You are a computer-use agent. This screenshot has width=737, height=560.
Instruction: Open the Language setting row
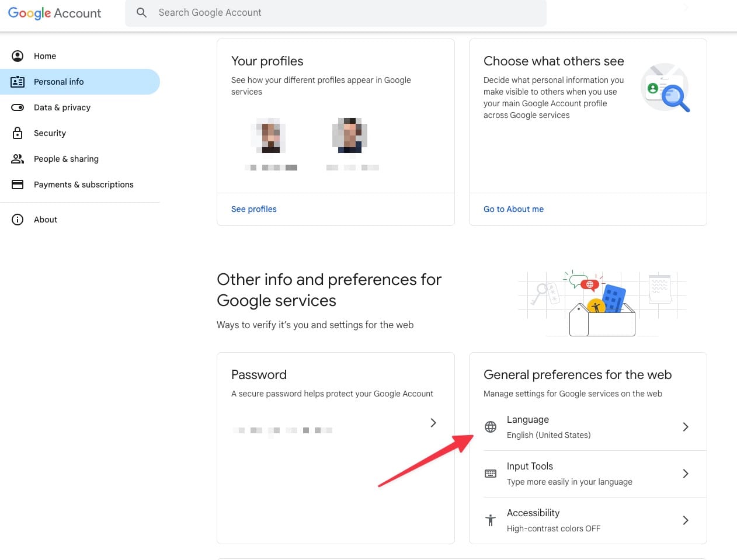(588, 427)
